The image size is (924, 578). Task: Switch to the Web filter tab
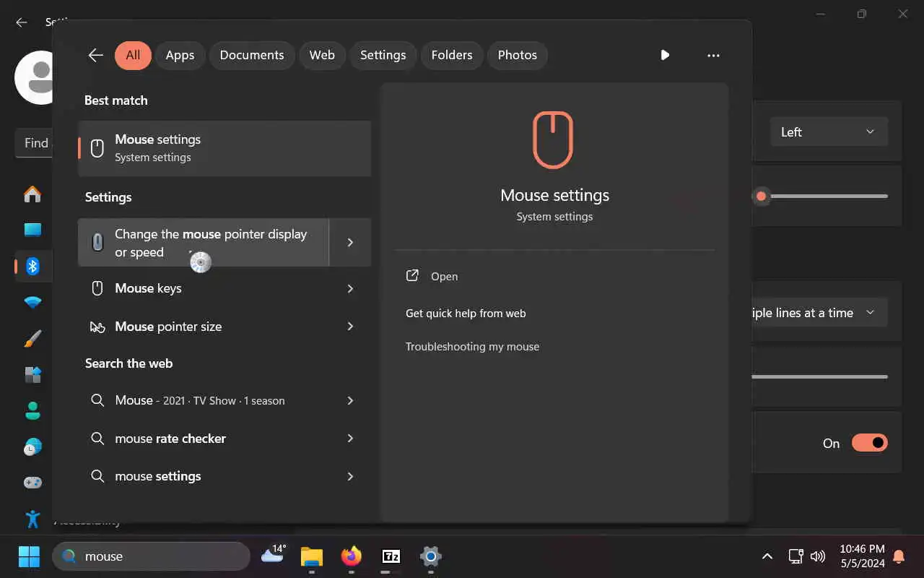(322, 55)
